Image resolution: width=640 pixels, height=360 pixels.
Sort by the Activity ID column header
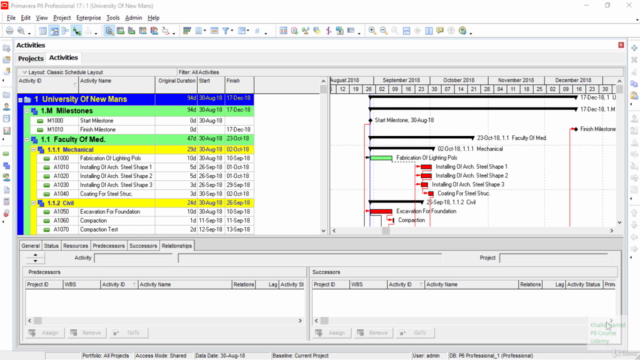coord(47,84)
